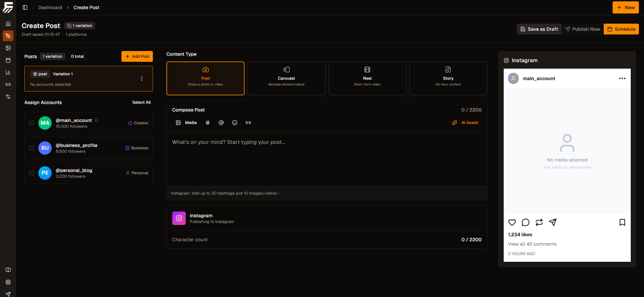Open the analytics bar chart sidebar icon
The image size is (644, 297).
tap(8, 72)
